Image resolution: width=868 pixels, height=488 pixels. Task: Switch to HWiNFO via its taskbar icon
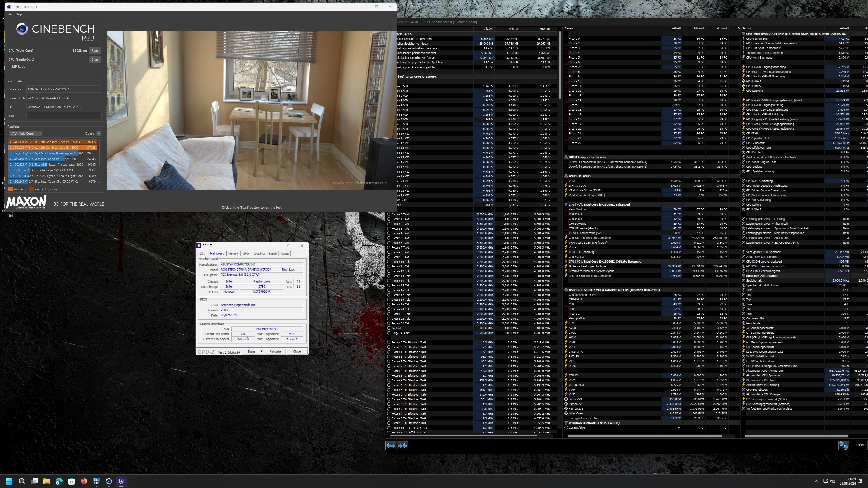pyautogui.click(x=96, y=481)
